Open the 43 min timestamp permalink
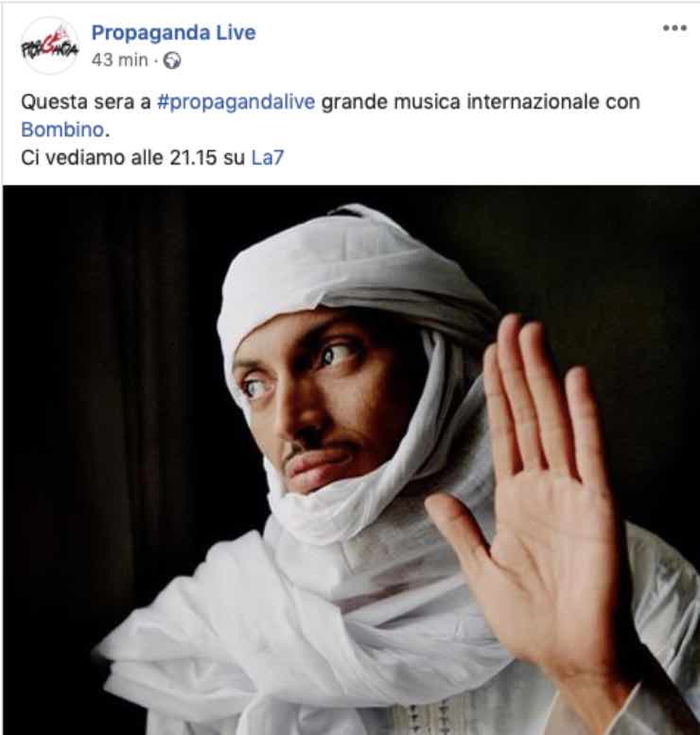This screenshot has height=735, width=700. coord(119,61)
